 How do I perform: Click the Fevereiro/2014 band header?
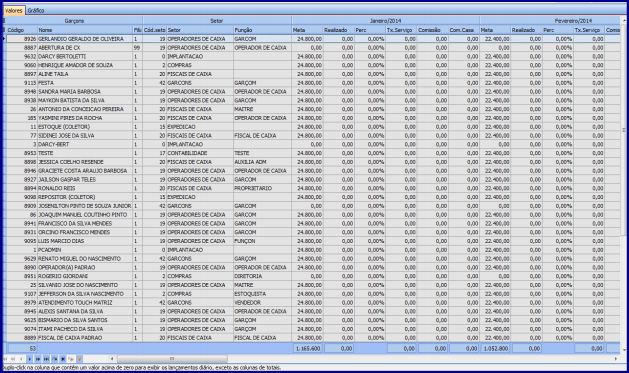[550, 20]
